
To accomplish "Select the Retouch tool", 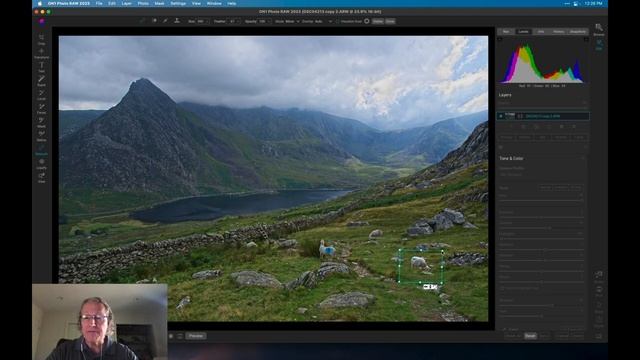I will [x=41, y=150].
